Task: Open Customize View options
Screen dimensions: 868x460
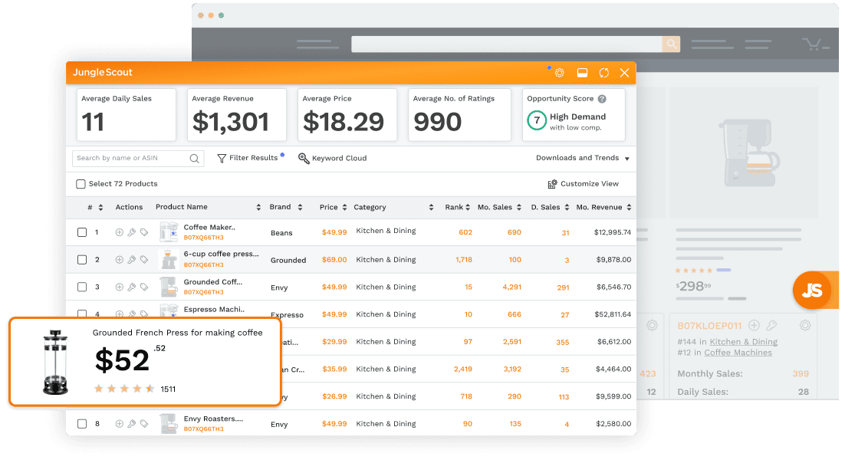Action: (584, 183)
